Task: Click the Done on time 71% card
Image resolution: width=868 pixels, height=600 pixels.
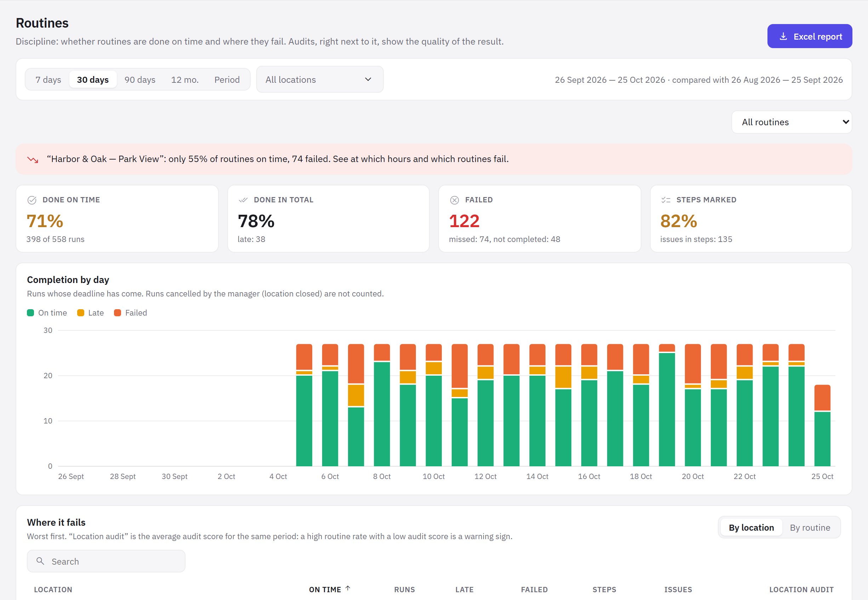Action: pos(117,219)
